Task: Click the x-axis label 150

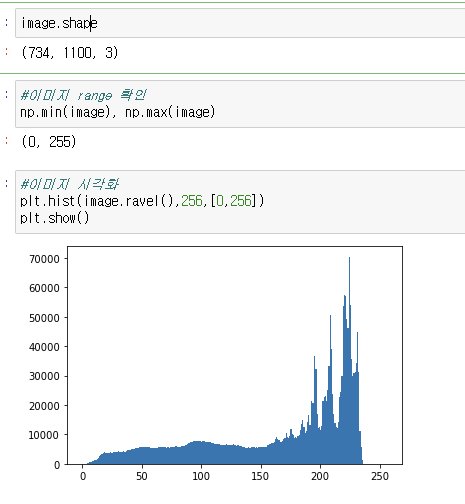Action: (260, 476)
